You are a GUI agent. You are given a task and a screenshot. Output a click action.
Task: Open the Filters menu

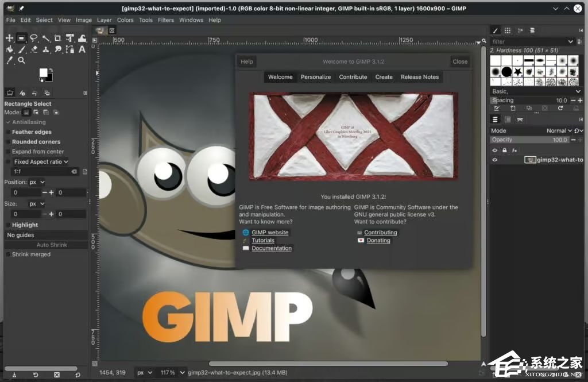pyautogui.click(x=166, y=20)
